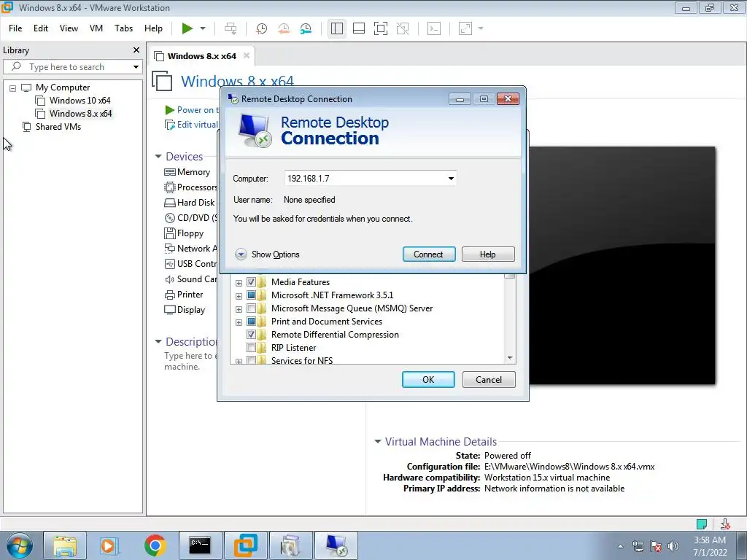
Task: Click the Send Ctrl+Alt+Del toolbar icon
Action: coord(231,28)
